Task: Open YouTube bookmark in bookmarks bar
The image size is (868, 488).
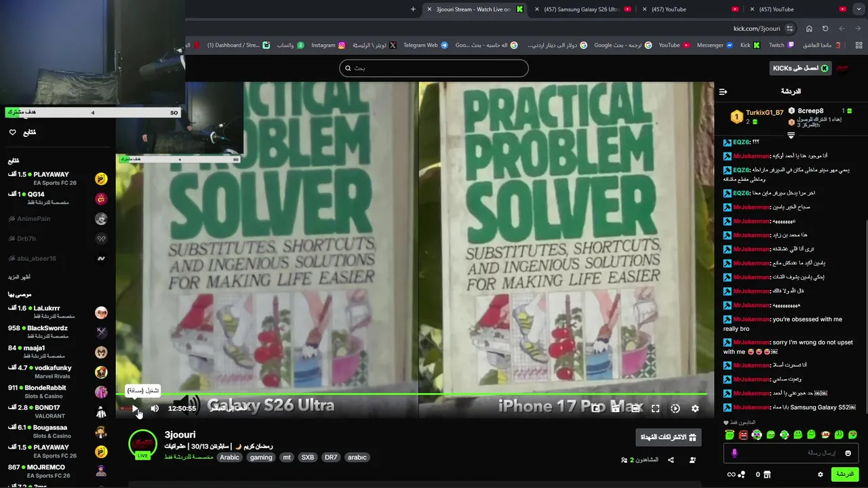Action: [674, 45]
